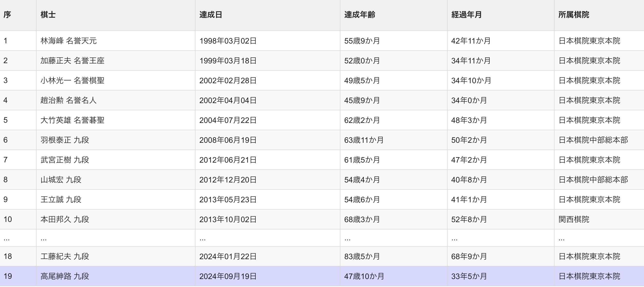Click the date 2012年06月21日
Screen dimensions: 644x287
click(228, 160)
